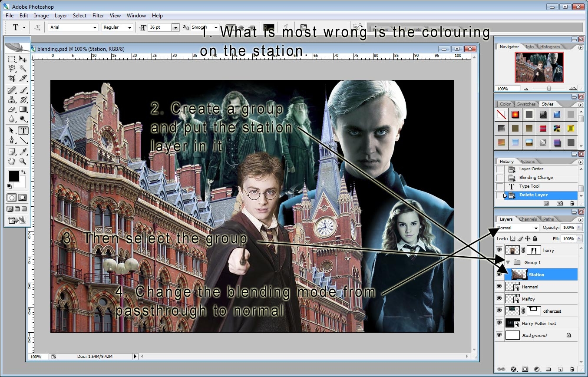Select the History Brush tool
Image resolution: width=588 pixels, height=377 pixels.
pos(23,100)
